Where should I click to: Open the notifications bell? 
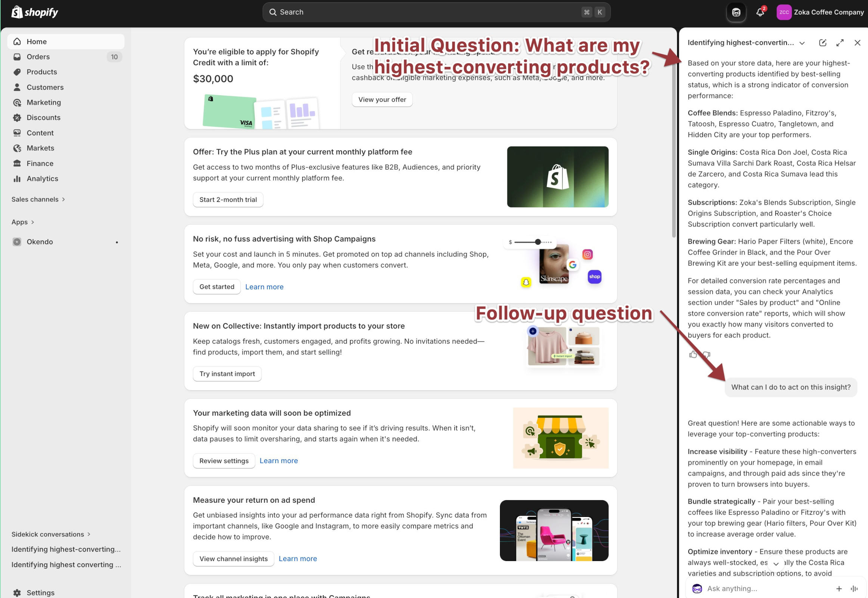(760, 12)
